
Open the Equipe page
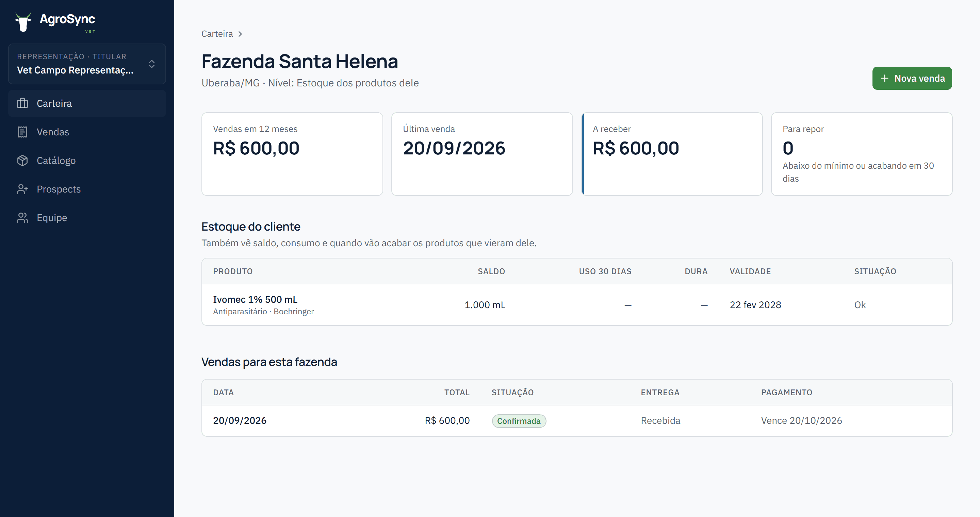pyautogui.click(x=87, y=217)
